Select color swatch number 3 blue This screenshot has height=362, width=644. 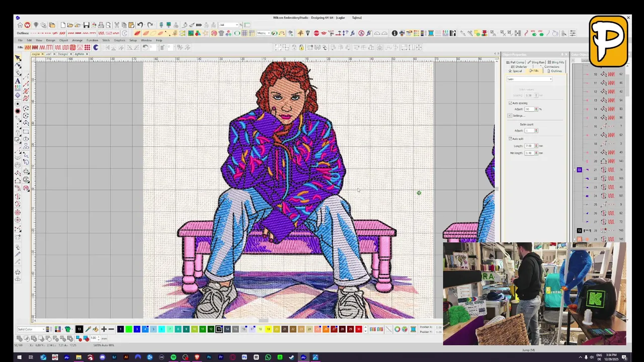coord(137,329)
